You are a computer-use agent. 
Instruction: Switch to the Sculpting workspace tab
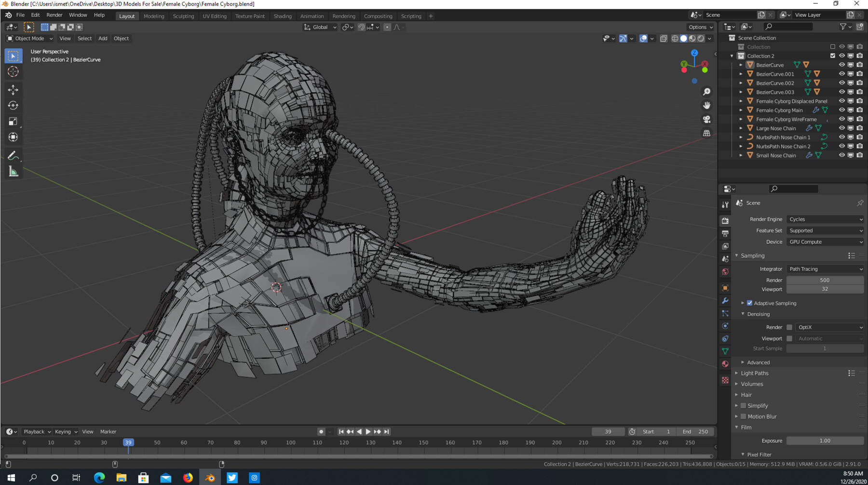[183, 16]
